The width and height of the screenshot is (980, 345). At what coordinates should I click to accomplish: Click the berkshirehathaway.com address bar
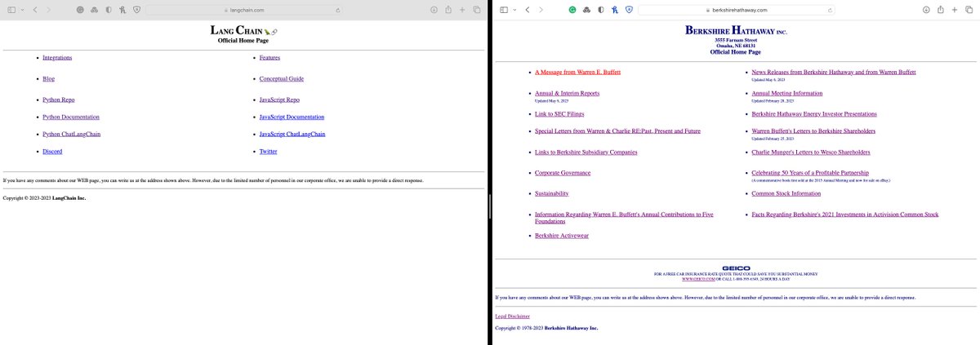click(738, 10)
